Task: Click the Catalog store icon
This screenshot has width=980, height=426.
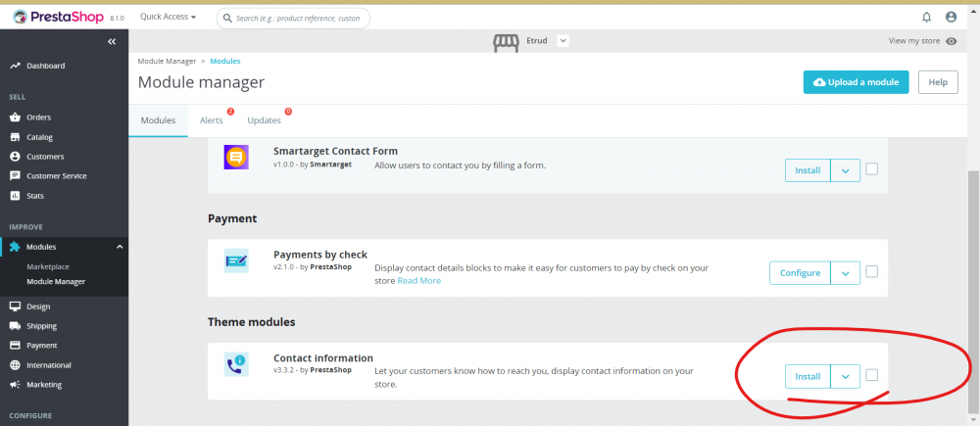Action: tap(15, 137)
